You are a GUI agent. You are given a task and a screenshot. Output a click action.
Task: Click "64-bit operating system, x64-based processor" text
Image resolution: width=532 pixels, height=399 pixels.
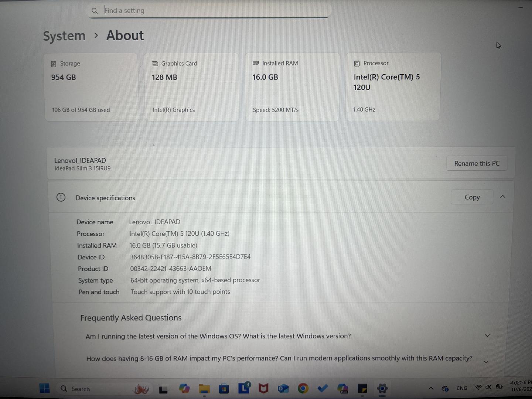(x=195, y=280)
